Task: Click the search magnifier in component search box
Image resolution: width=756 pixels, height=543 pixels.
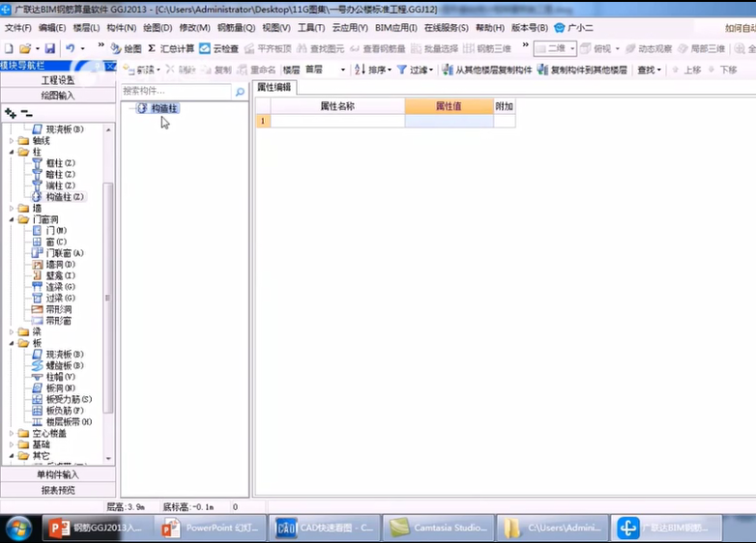Action: coord(240,92)
